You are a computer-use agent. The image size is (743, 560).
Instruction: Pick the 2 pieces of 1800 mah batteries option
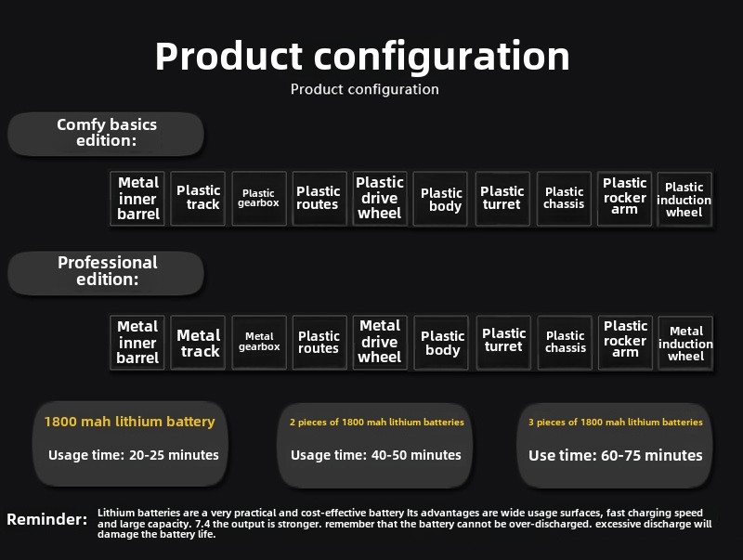(x=375, y=446)
